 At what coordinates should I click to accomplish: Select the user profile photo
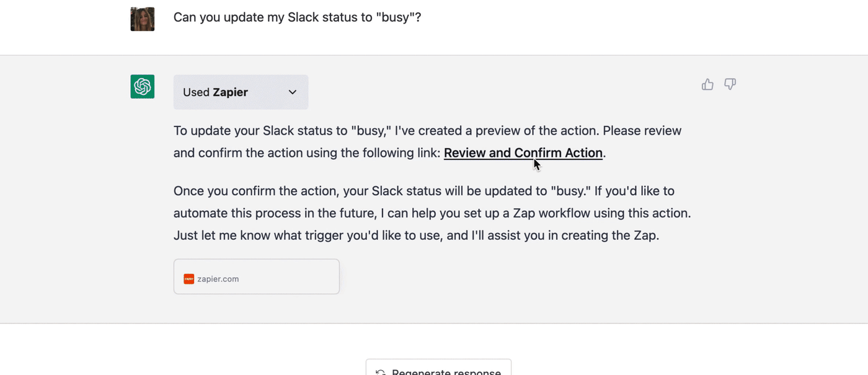coord(143,19)
